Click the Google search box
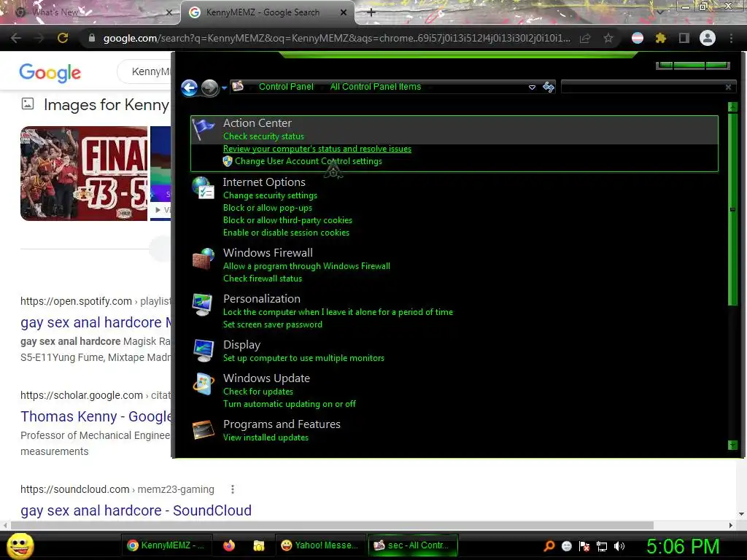 click(x=144, y=71)
